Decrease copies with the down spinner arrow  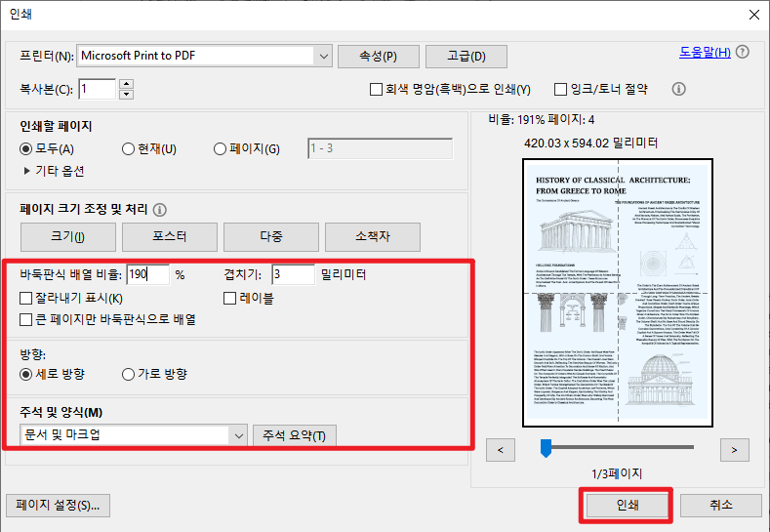pos(127,95)
